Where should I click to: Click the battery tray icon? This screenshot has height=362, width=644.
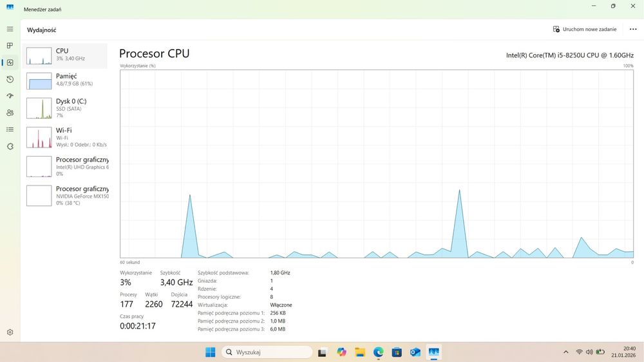click(x=600, y=352)
